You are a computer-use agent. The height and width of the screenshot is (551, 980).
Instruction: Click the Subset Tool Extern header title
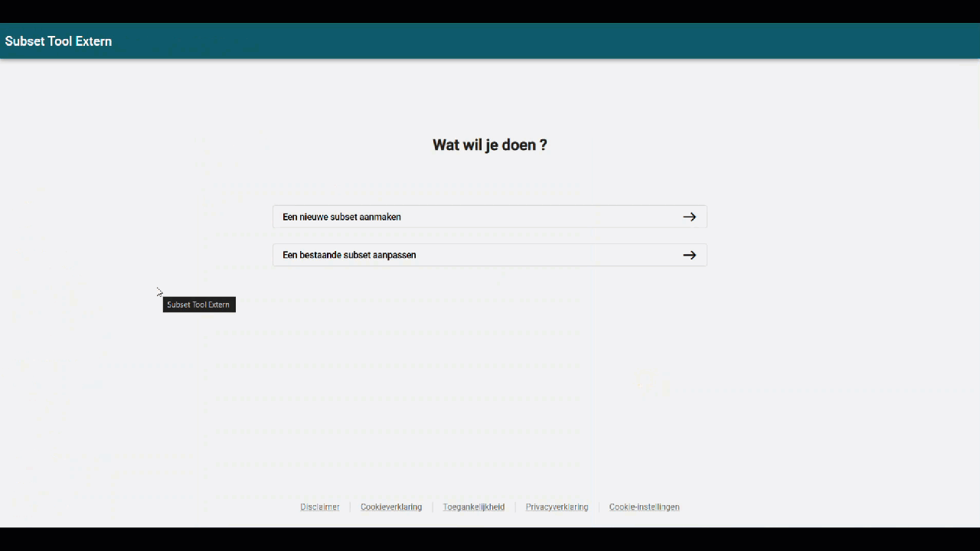58,41
